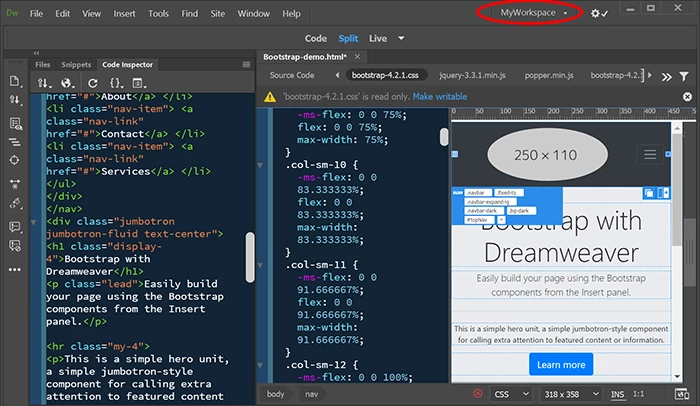Click the Refresh icon in Code Inspector
Screen dimensions: 700x406
coord(92,83)
